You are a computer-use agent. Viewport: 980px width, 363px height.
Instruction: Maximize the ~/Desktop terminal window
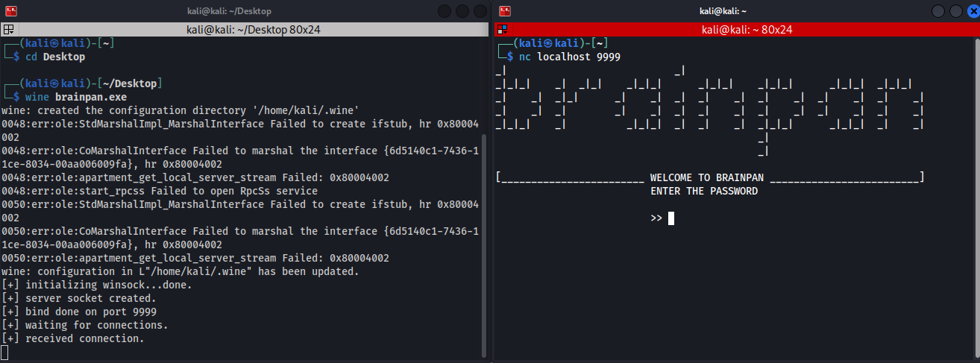462,11
